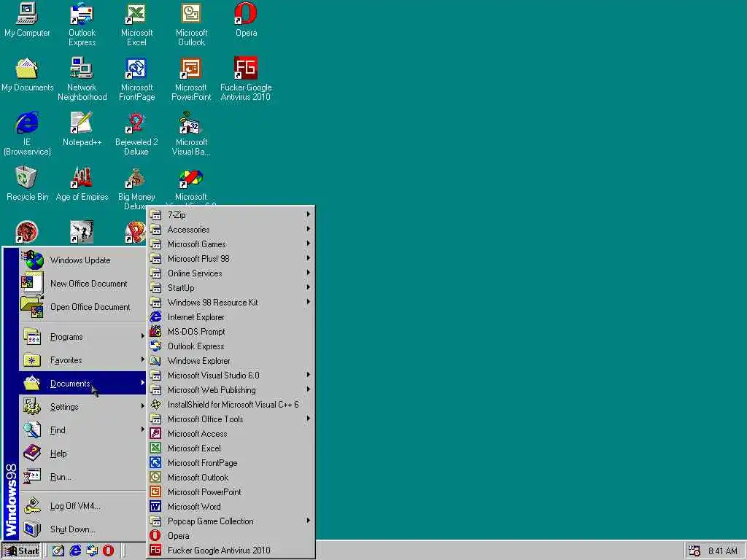Select the Microsoft Outlook desktop shortcut

click(x=192, y=24)
